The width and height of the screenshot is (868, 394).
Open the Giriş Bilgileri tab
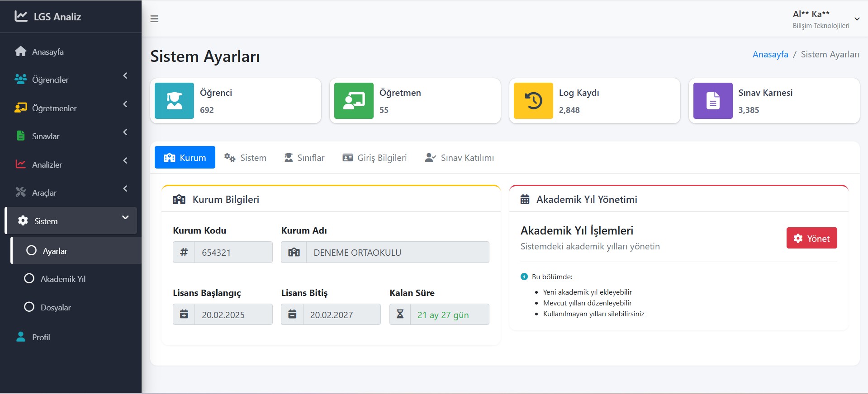(x=375, y=158)
